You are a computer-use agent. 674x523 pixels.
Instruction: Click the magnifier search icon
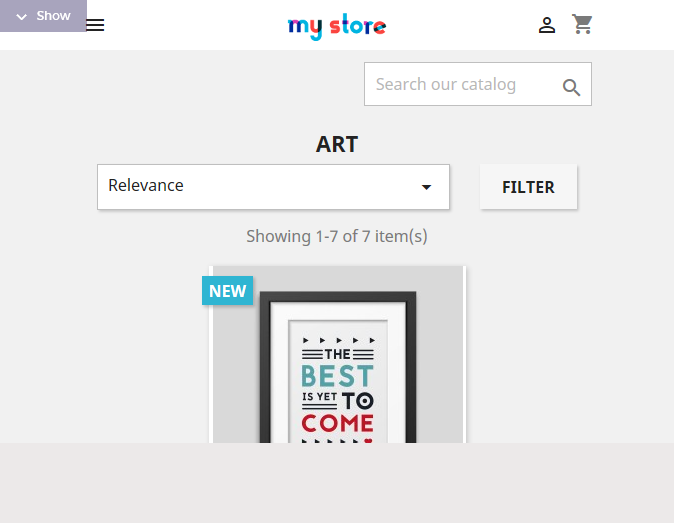tap(571, 87)
